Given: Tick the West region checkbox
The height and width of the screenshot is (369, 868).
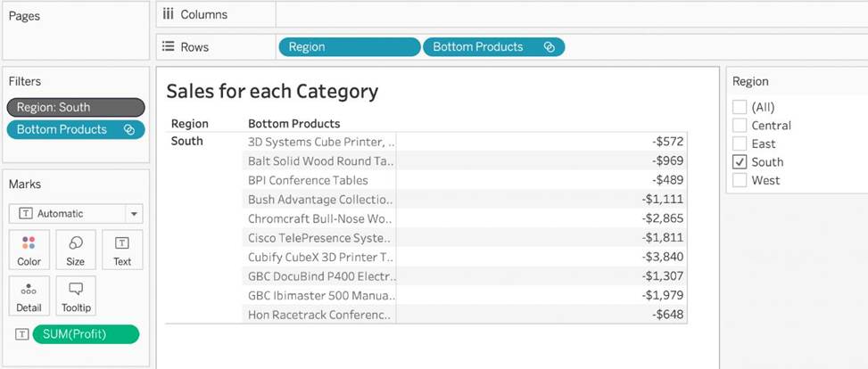Looking at the screenshot, I should (739, 180).
